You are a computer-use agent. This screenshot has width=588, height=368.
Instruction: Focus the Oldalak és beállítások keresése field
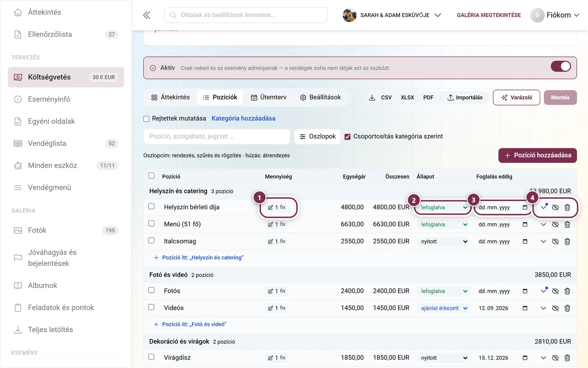tap(246, 15)
